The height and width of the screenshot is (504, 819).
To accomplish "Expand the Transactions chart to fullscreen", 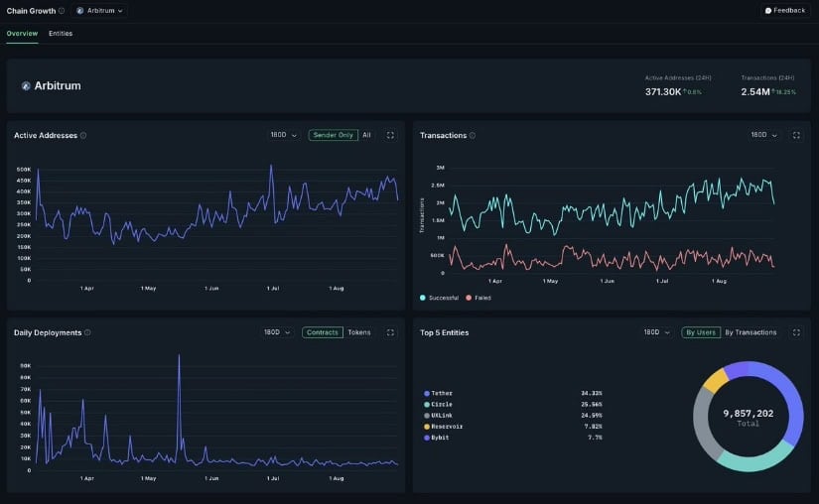I will tap(796, 135).
